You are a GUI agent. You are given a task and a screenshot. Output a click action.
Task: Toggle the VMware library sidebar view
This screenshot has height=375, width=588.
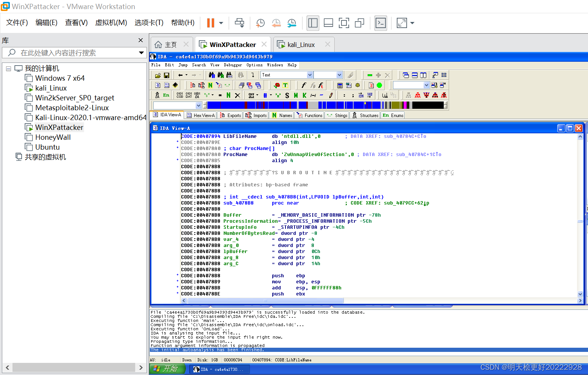tap(313, 23)
